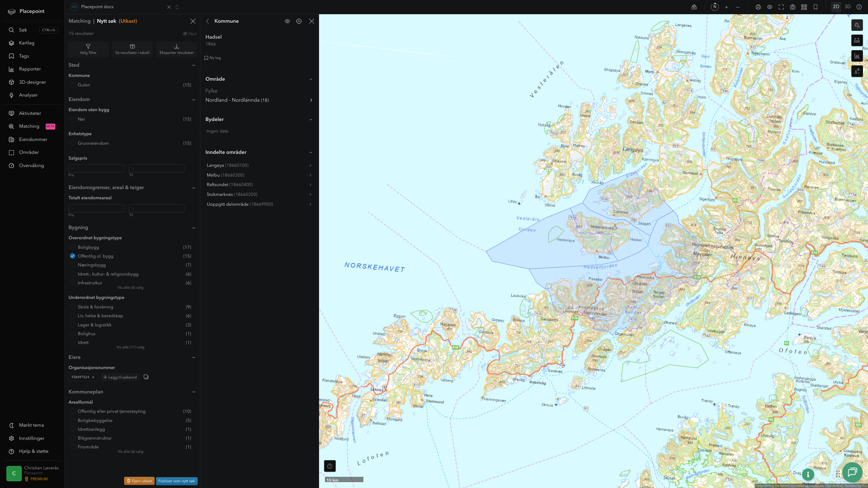This screenshot has width=868, height=488.
Task: Select the Gulen kommune filter
Action: [x=73, y=85]
